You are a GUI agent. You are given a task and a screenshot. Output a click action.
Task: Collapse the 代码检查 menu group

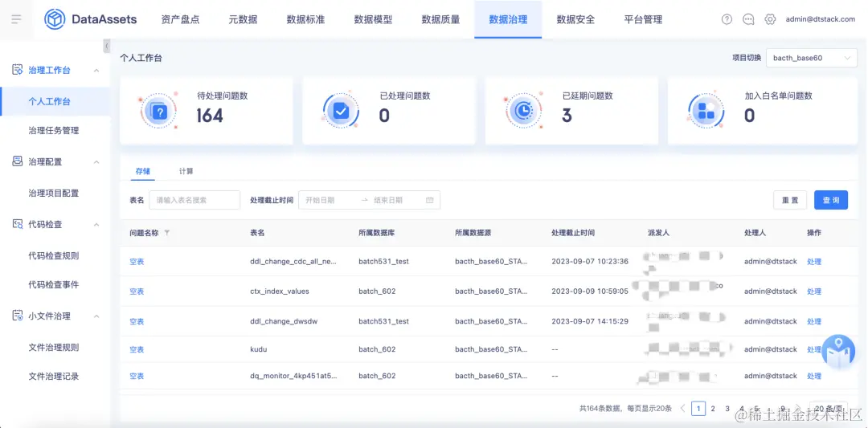[x=96, y=225]
